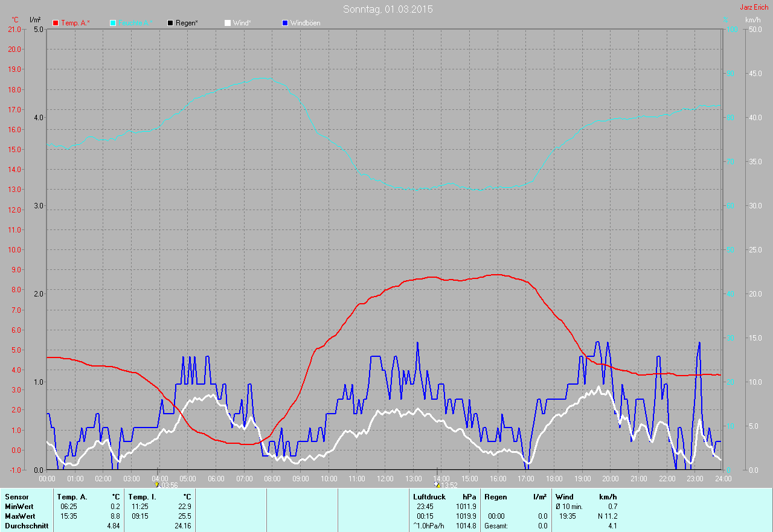Click the black Regen legend swatch

(x=170, y=23)
